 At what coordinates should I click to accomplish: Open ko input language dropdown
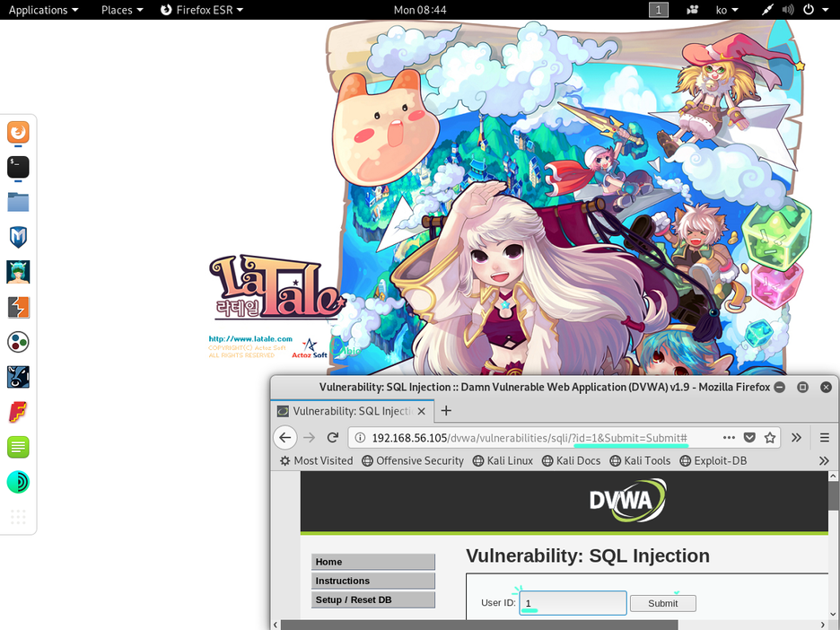(726, 10)
